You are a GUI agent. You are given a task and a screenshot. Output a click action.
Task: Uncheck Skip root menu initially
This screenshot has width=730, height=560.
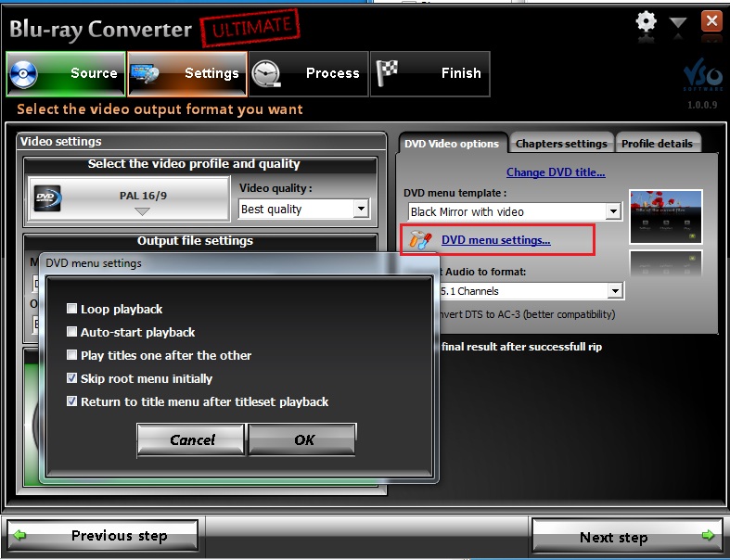tap(71, 377)
